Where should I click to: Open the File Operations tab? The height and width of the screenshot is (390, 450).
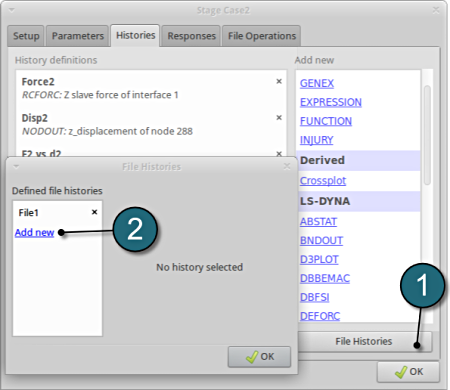coord(262,36)
